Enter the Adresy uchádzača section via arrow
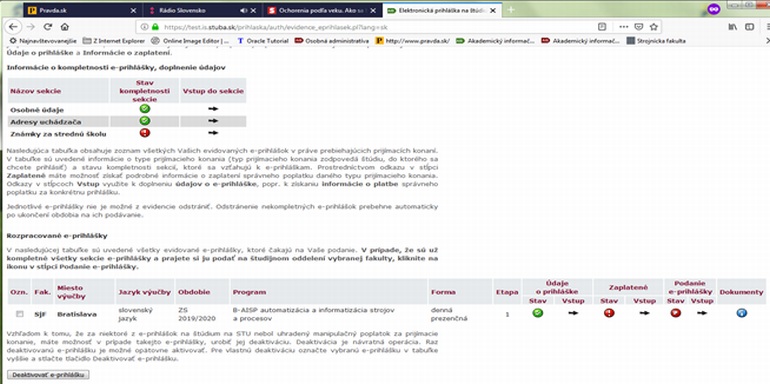 213,121
